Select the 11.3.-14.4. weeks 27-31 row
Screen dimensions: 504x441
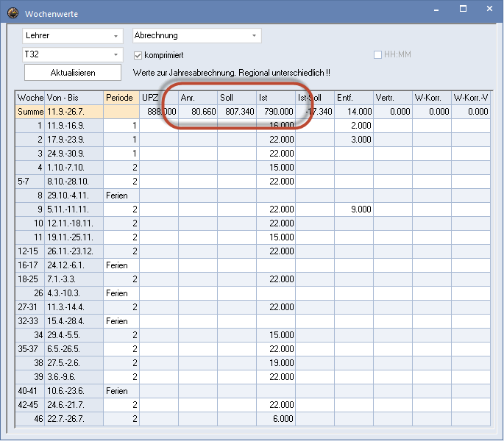(252, 307)
